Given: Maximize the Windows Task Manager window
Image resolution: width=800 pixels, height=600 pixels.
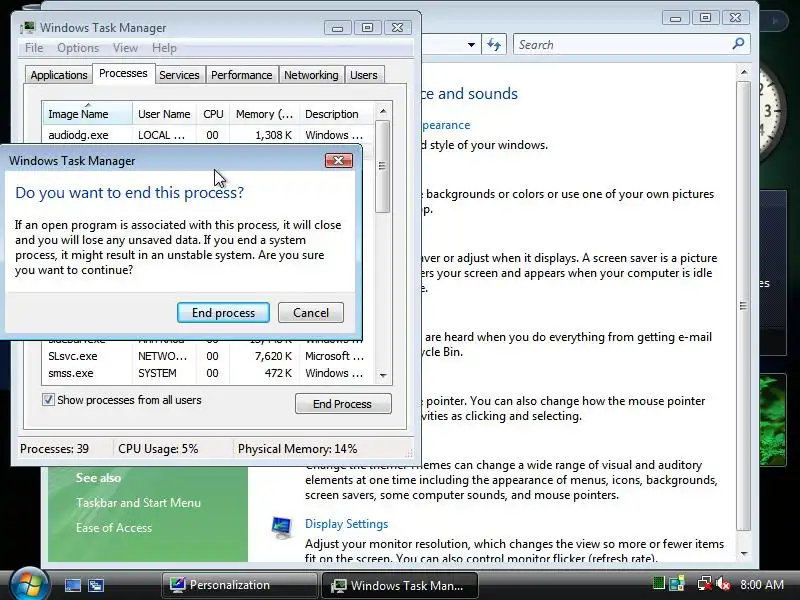Looking at the screenshot, I should pyautogui.click(x=367, y=28).
